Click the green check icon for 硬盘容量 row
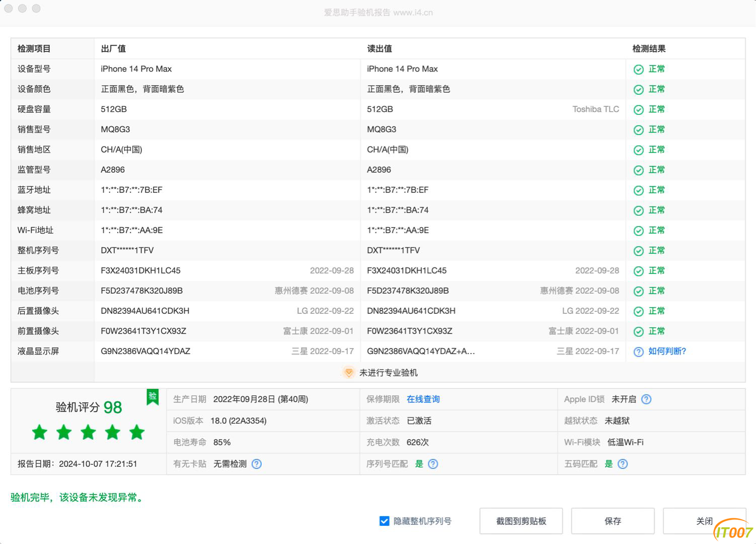Image resolution: width=756 pixels, height=544 pixels. point(638,110)
